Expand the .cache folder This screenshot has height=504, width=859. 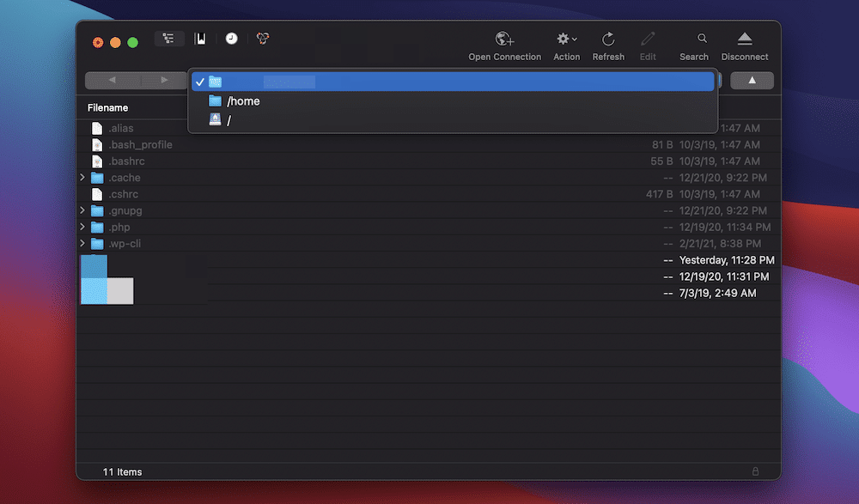click(81, 177)
